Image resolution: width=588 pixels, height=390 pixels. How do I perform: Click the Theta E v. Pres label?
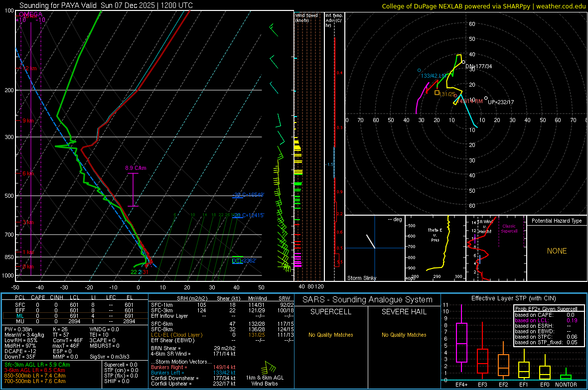(435, 235)
